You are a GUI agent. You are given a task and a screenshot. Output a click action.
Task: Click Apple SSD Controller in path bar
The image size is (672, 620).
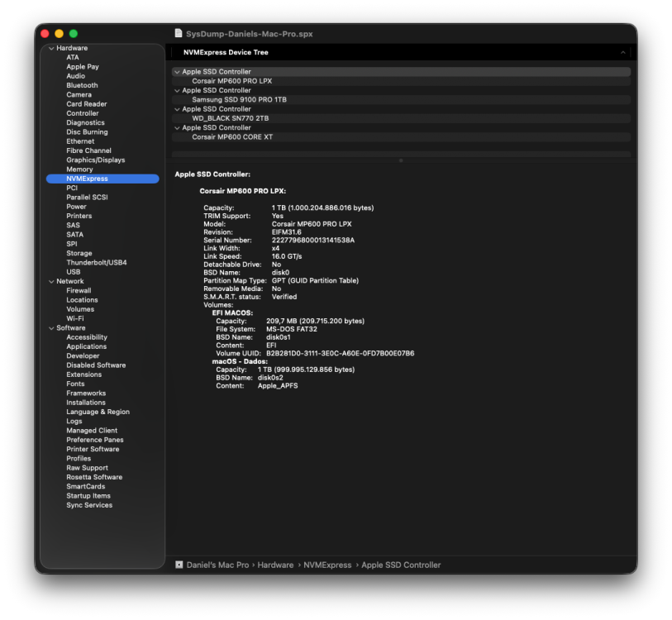click(401, 565)
